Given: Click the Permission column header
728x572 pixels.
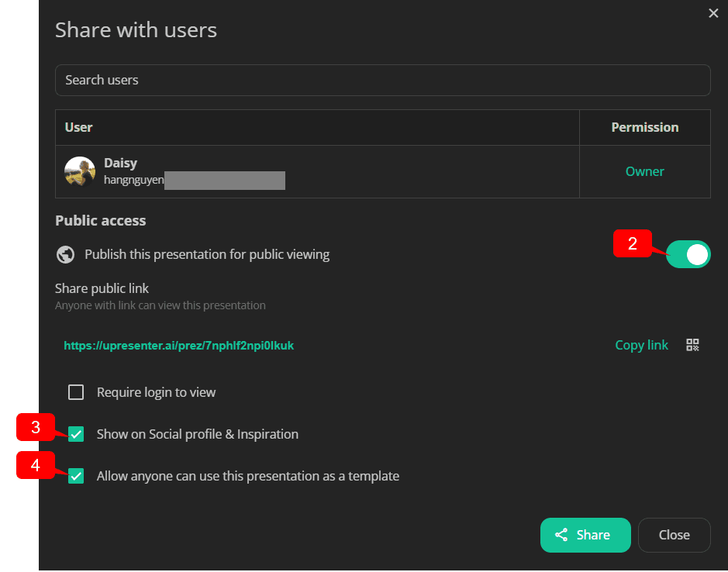Looking at the screenshot, I should [x=645, y=127].
